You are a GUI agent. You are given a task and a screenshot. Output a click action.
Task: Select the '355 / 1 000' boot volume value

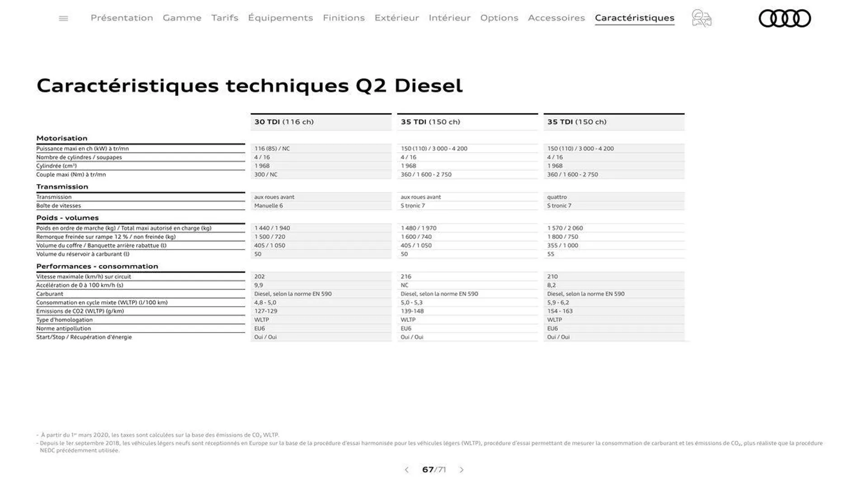(x=562, y=245)
